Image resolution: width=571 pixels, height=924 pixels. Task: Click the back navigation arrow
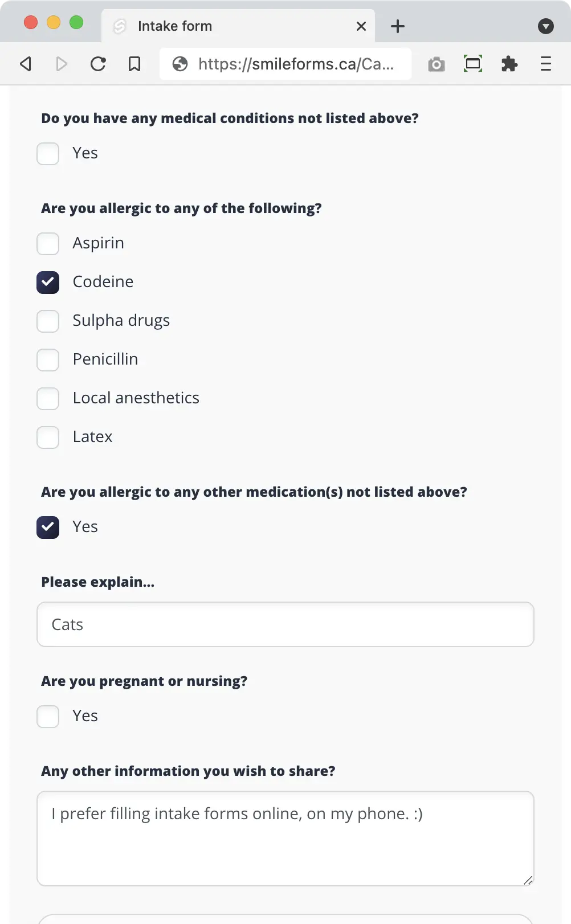click(x=25, y=64)
